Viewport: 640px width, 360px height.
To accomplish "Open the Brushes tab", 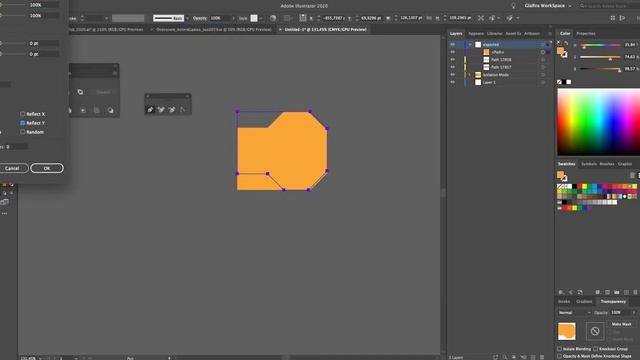I will click(x=607, y=164).
